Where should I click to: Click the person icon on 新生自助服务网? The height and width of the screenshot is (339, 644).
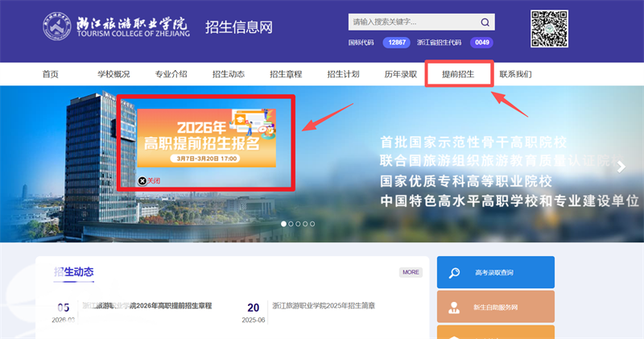point(455,307)
